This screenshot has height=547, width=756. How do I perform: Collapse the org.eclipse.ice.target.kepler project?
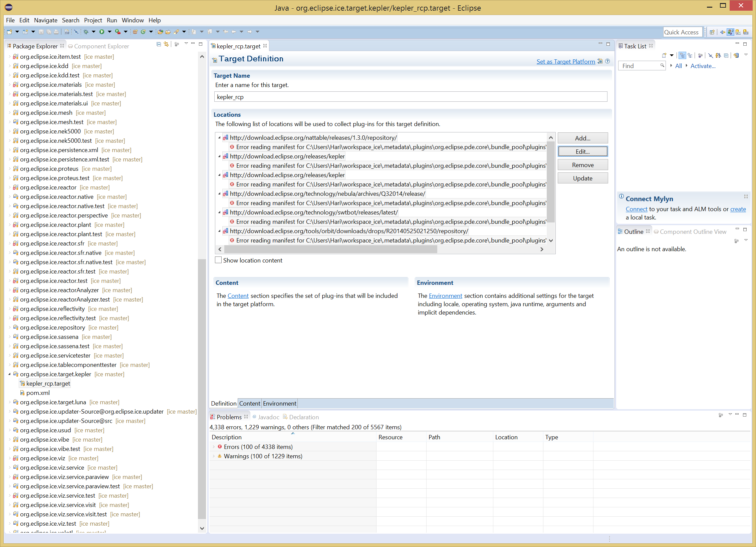(x=9, y=374)
